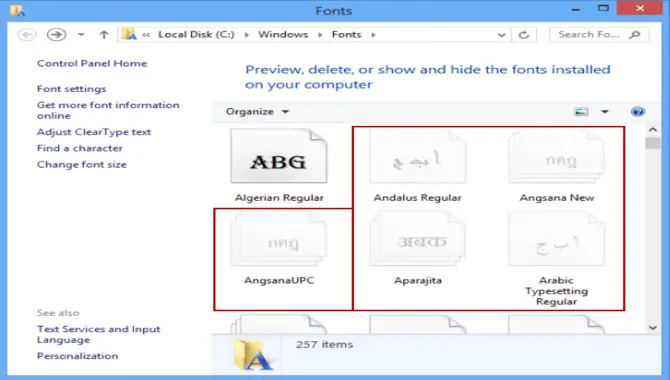
Task: Click the Forward navigation arrow
Action: [56, 34]
